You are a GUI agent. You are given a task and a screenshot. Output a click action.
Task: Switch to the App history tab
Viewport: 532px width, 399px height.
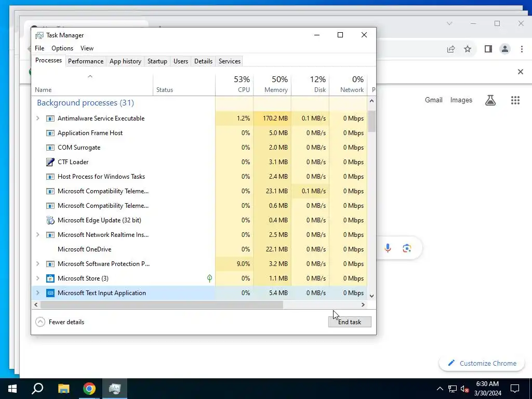click(125, 61)
